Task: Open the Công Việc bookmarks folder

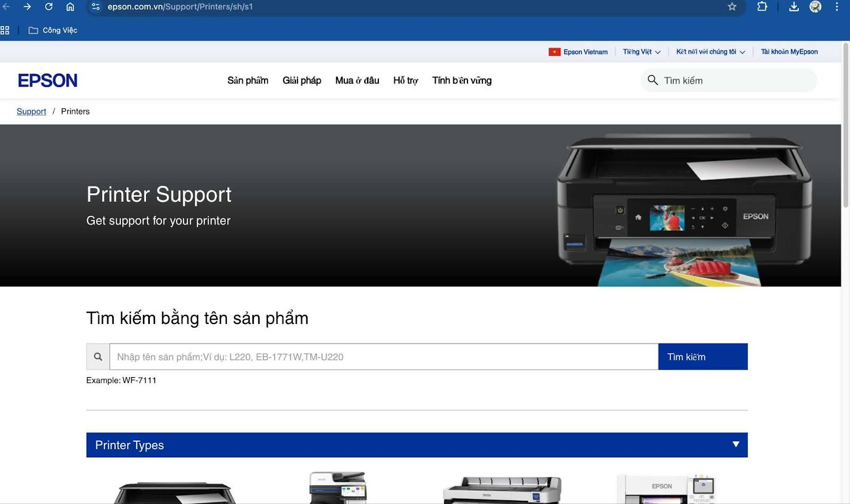Action: tap(53, 30)
